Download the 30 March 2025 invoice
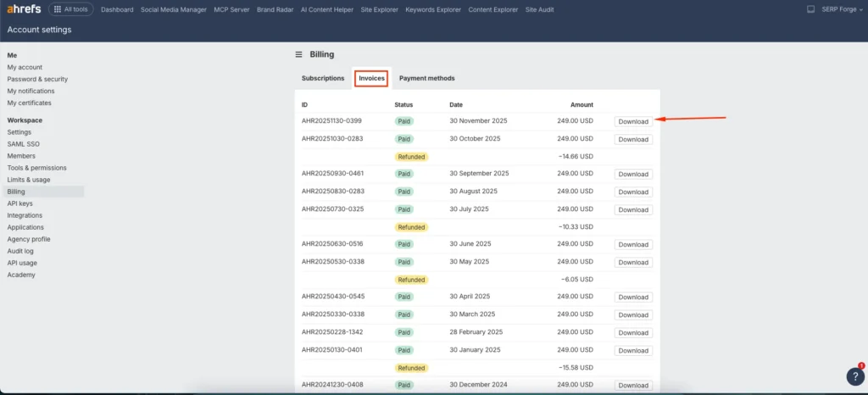868x395 pixels. (x=633, y=314)
